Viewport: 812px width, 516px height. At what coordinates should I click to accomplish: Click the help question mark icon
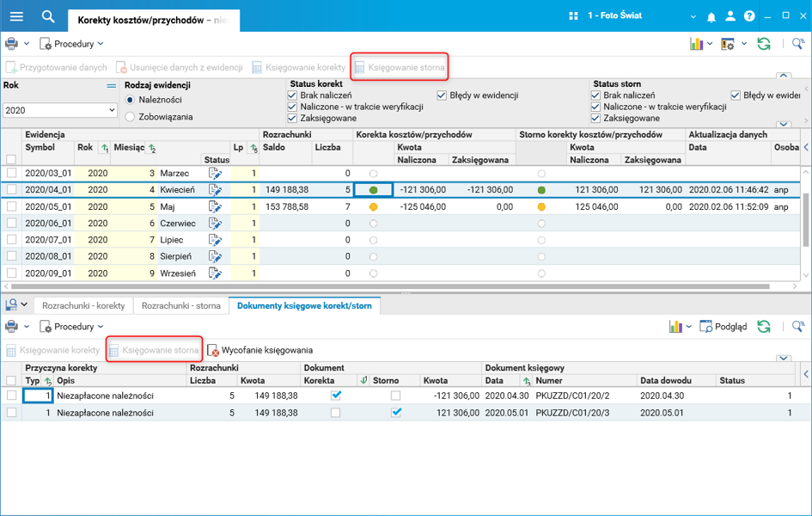click(749, 16)
